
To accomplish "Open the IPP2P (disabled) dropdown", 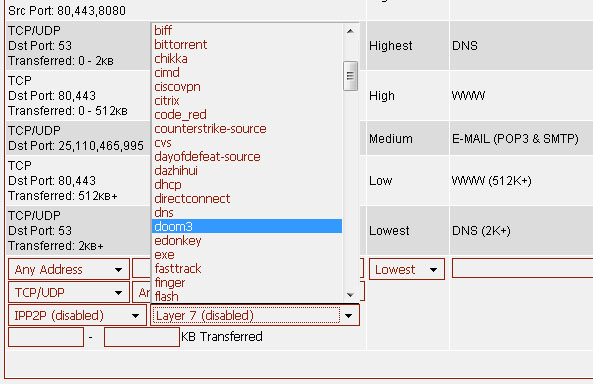I will [77, 316].
